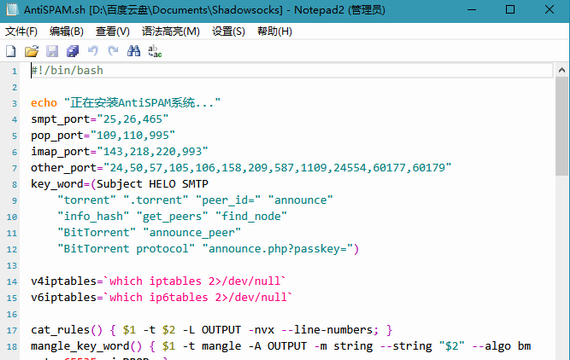Click the Notepad2 title bar app icon
Image resolution: width=570 pixels, height=360 pixels.
click(12, 10)
